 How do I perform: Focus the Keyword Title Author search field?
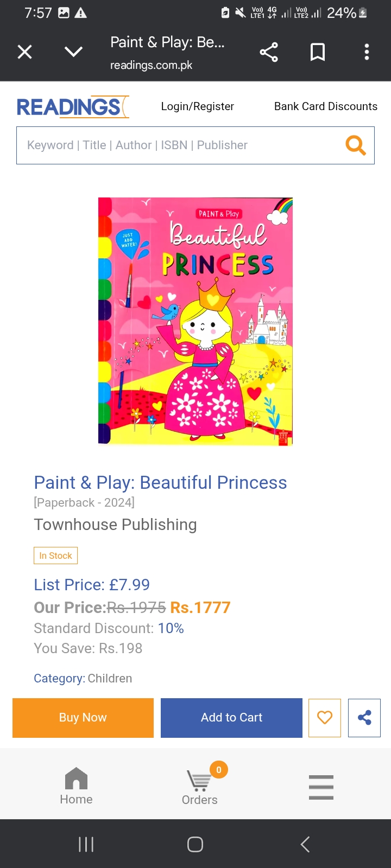[179, 145]
